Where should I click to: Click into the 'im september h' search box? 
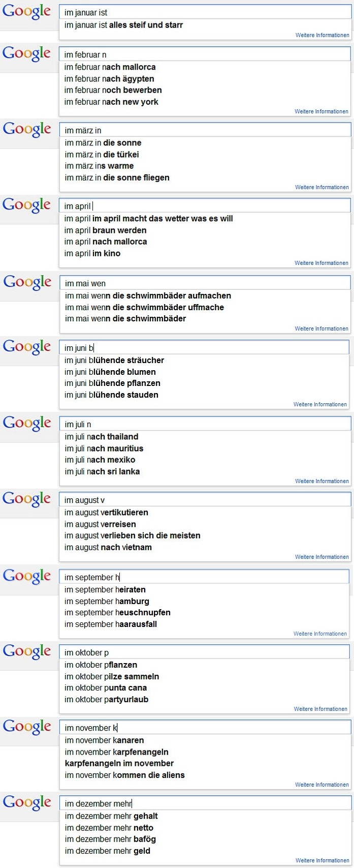pos(204,577)
